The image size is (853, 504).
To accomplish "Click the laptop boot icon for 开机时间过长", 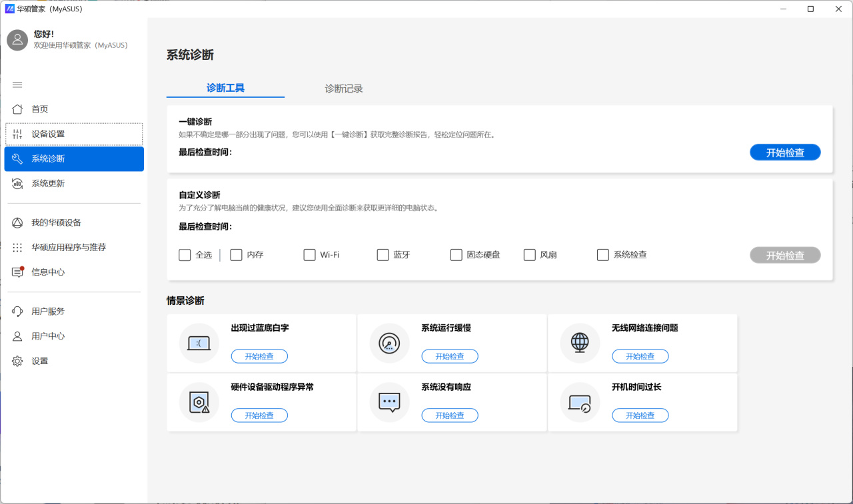I will coord(580,402).
